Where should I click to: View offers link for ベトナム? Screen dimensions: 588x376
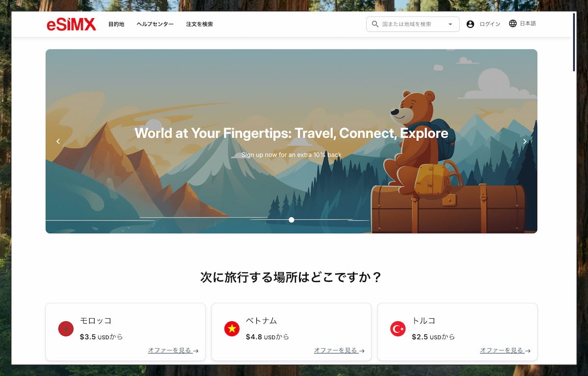pos(340,351)
